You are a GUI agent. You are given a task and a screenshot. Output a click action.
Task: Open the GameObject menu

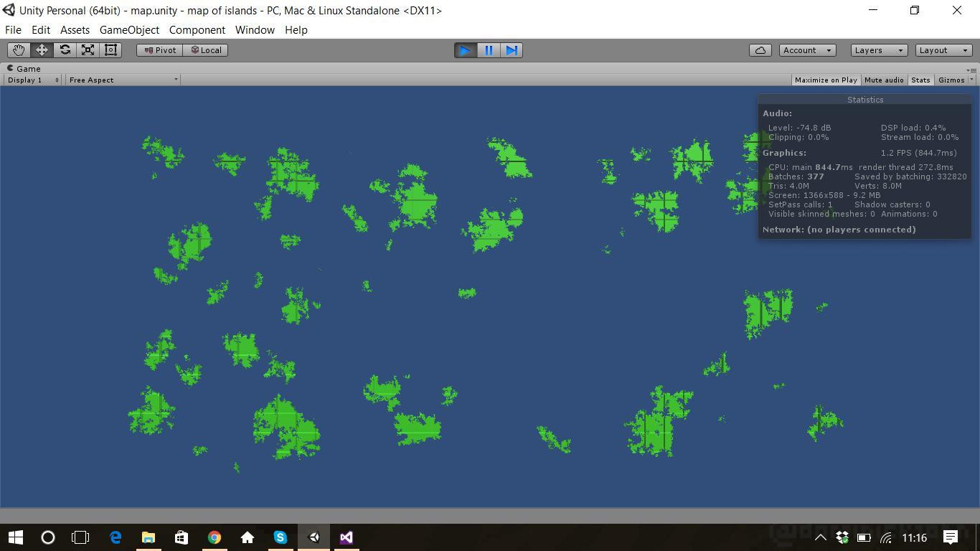point(129,30)
